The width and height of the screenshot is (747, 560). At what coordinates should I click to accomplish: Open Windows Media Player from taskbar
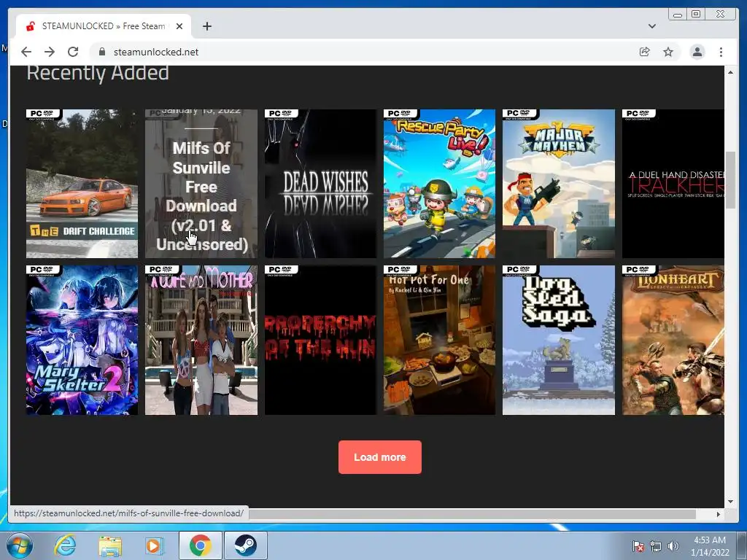154,545
